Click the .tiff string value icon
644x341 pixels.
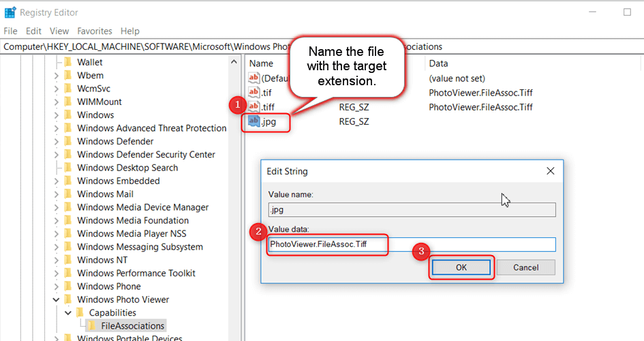click(x=254, y=106)
